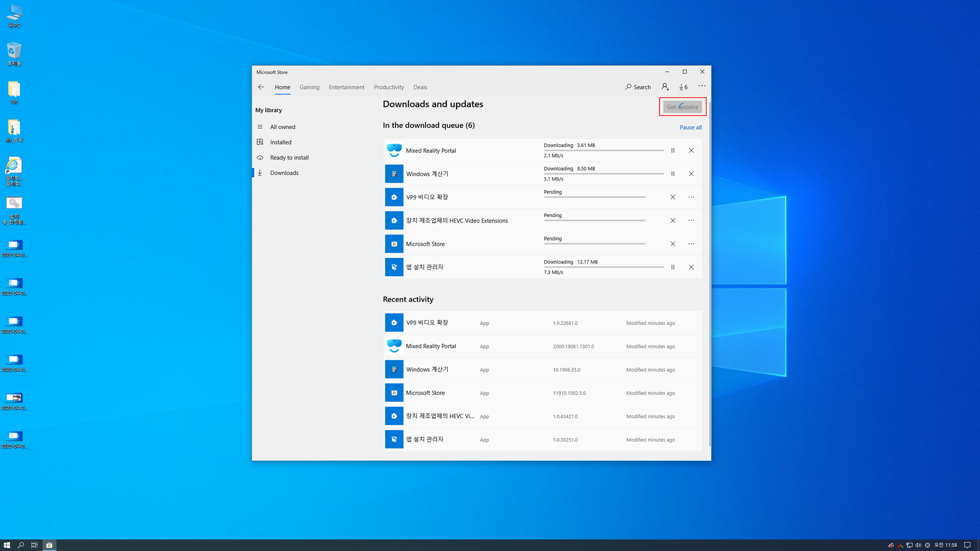Click the downloads indicator showing 6
980x551 pixels.
tap(684, 87)
